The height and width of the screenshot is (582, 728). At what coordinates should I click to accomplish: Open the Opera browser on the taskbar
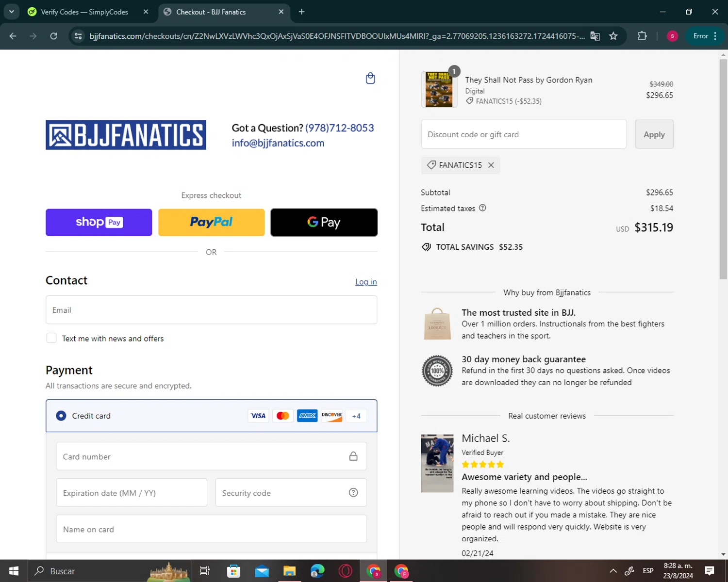346,571
